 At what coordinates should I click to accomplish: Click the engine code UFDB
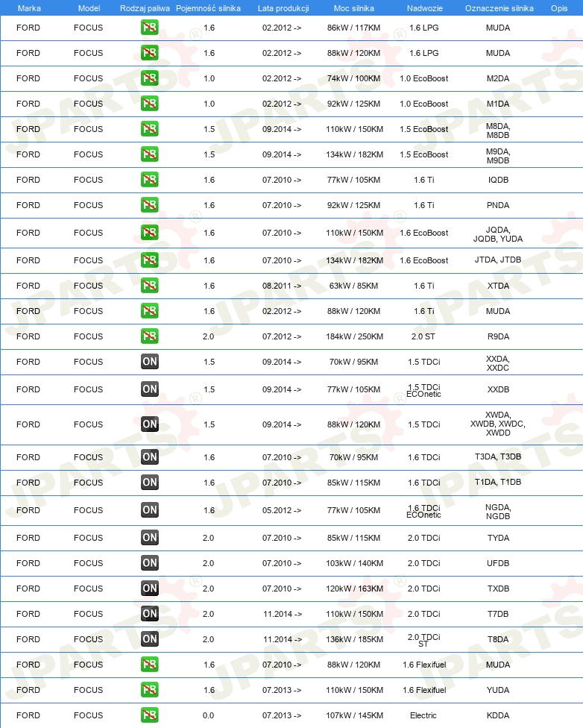click(x=498, y=563)
